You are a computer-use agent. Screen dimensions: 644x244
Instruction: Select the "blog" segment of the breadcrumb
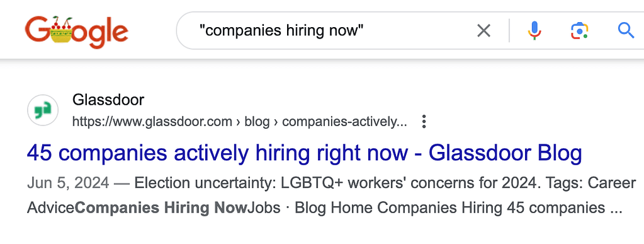[257, 122]
